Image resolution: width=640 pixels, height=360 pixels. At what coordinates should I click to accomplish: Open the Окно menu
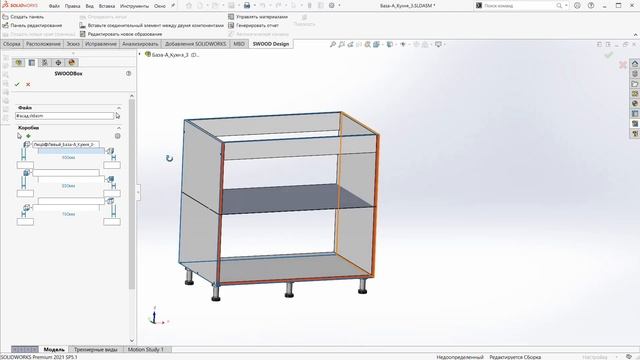click(160, 6)
